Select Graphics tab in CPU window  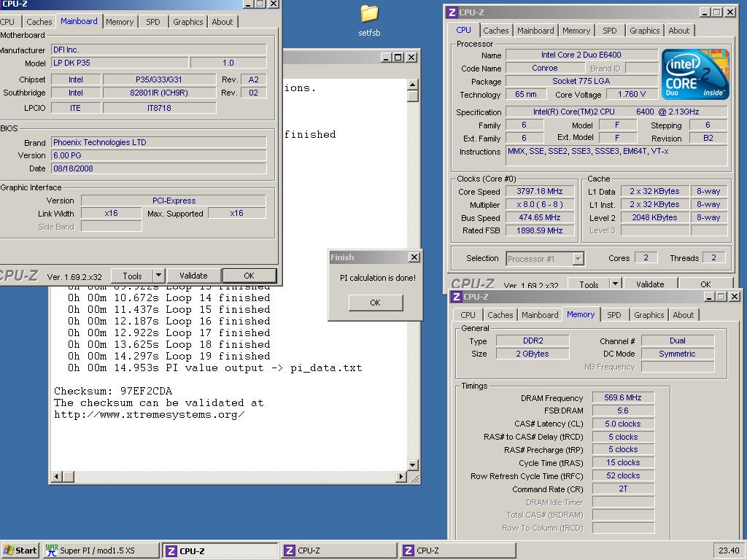coord(645,31)
